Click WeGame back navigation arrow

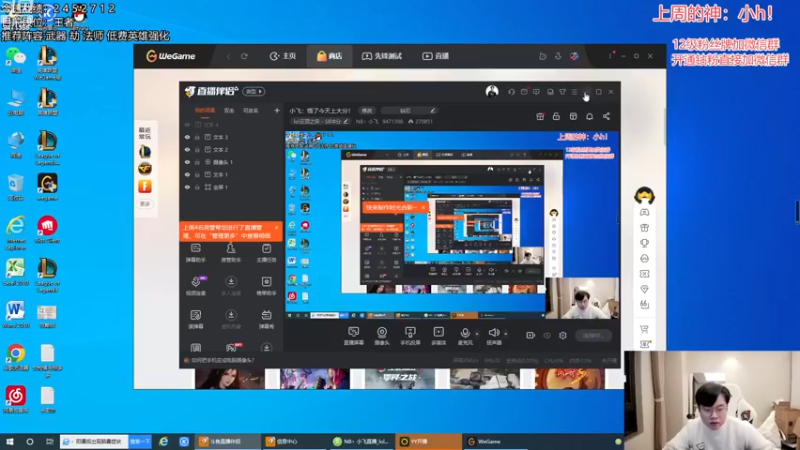(228, 56)
